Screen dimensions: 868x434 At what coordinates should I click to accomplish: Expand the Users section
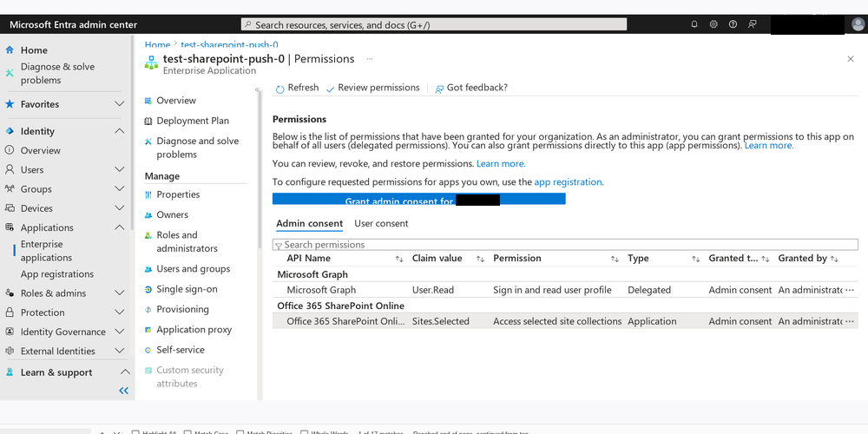click(119, 169)
